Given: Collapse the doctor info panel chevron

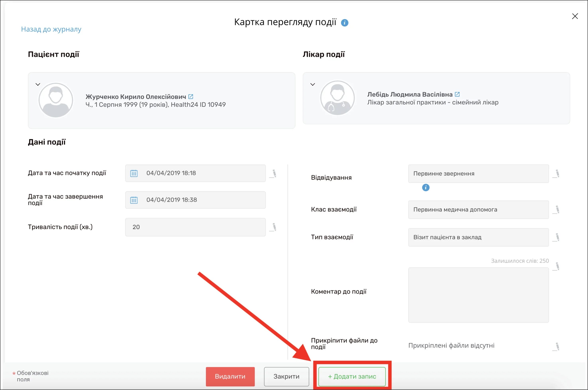Looking at the screenshot, I should point(313,84).
